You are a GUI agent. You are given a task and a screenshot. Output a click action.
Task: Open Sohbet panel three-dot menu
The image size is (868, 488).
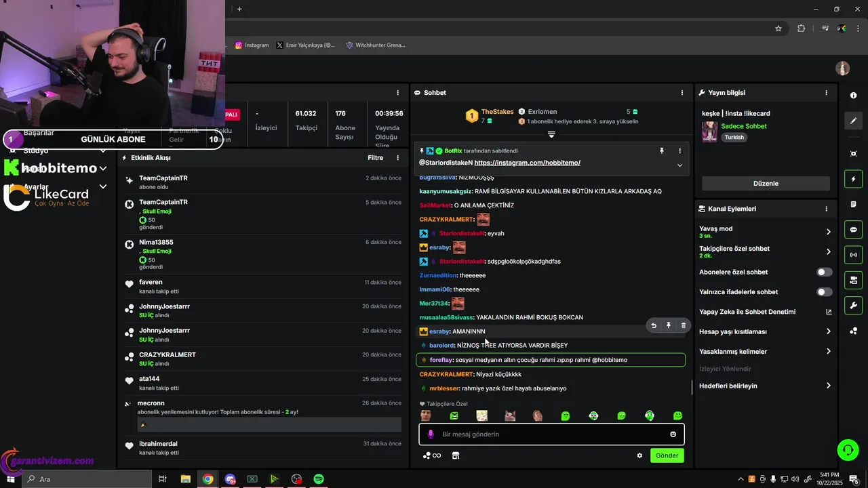pyautogui.click(x=682, y=92)
